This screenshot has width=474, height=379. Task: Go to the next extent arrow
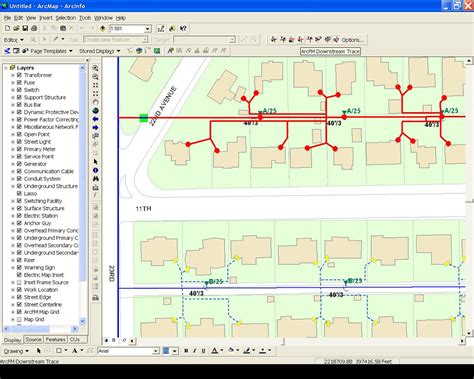tap(95, 127)
